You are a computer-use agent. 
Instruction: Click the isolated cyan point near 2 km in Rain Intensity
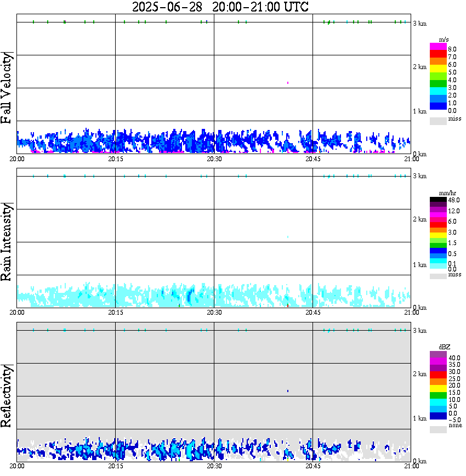click(x=288, y=237)
